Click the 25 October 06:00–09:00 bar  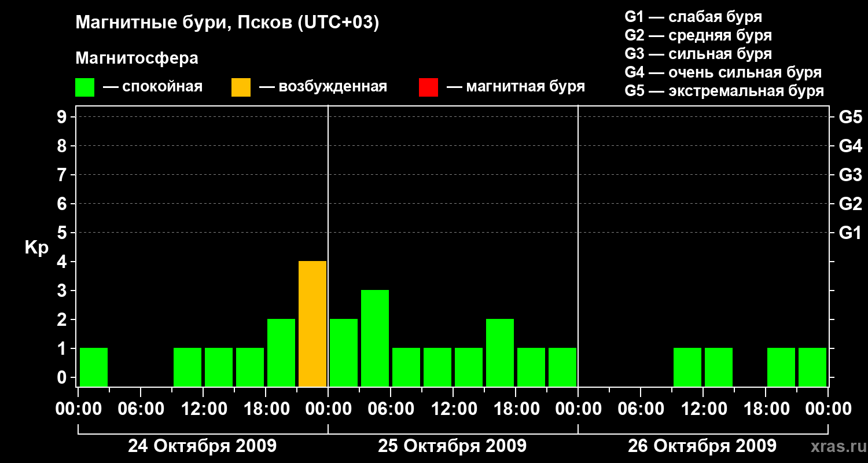406,367
